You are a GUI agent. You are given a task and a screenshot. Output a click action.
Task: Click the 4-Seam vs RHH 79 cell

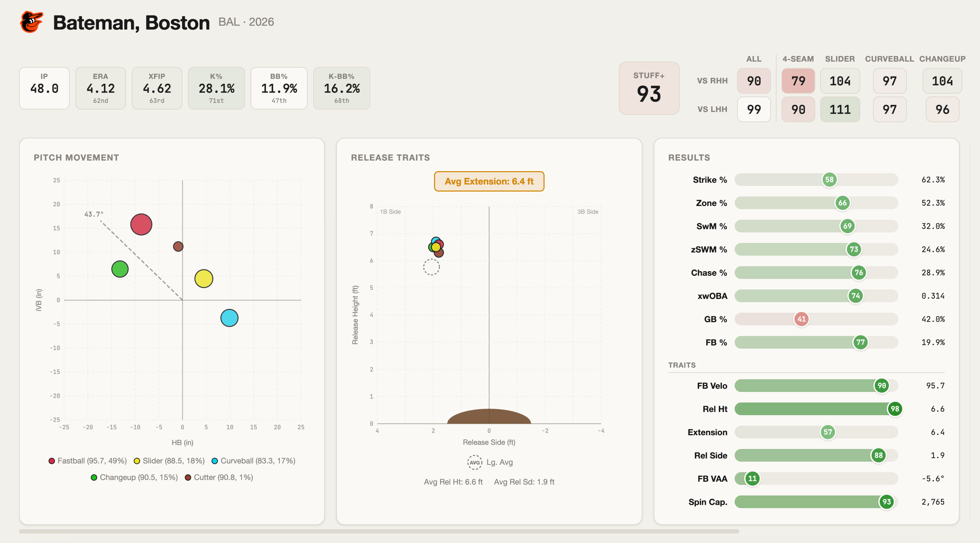[798, 81]
